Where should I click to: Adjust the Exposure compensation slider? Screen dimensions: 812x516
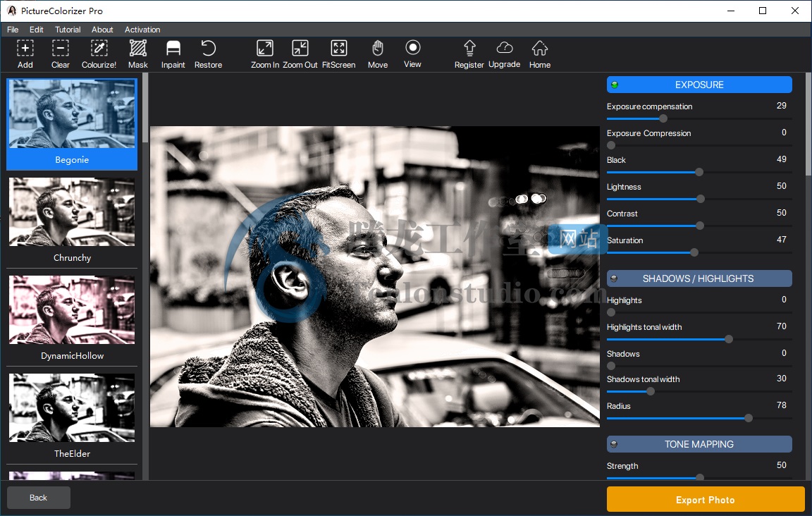click(x=663, y=118)
